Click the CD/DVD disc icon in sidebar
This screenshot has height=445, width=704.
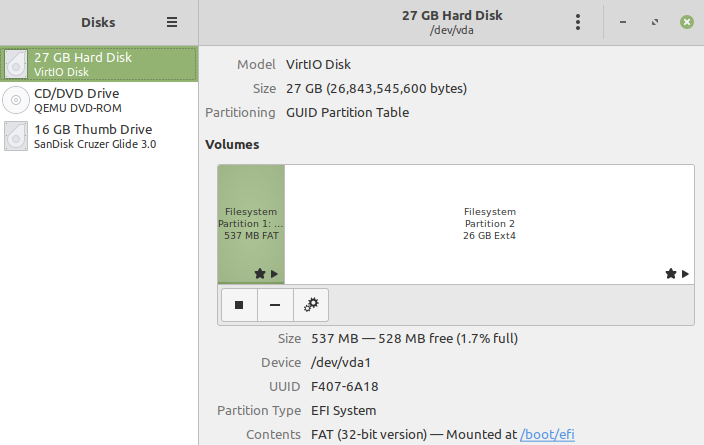(16, 100)
